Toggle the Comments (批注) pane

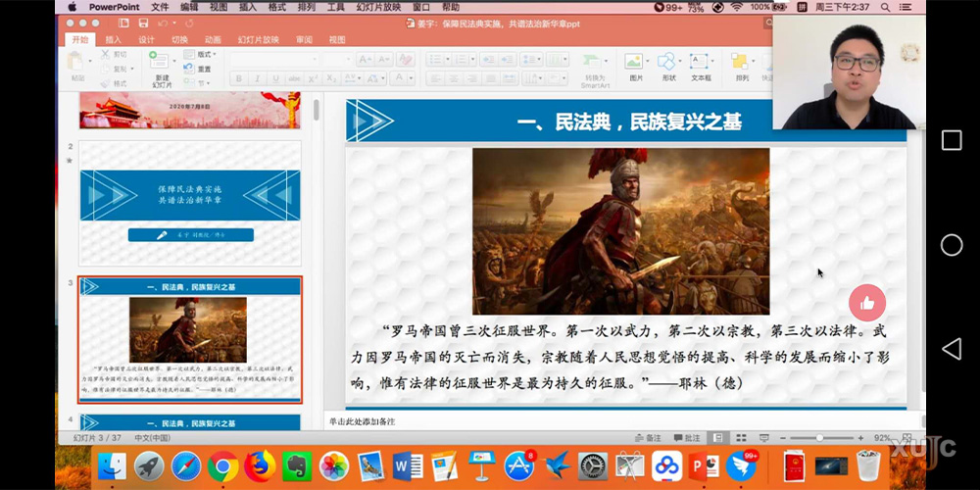pos(687,437)
